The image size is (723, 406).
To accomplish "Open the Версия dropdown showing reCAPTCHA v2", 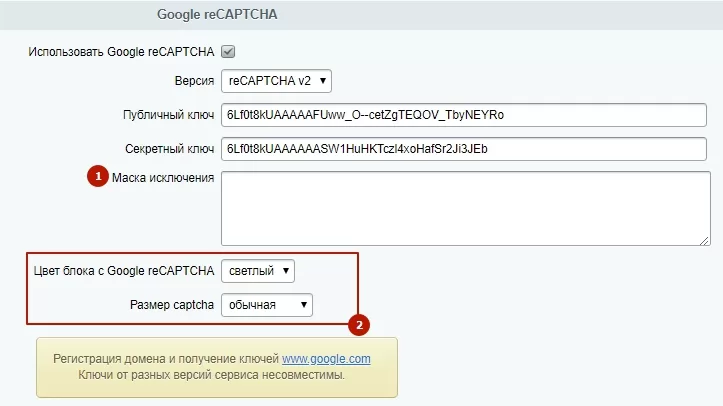I will (x=276, y=81).
